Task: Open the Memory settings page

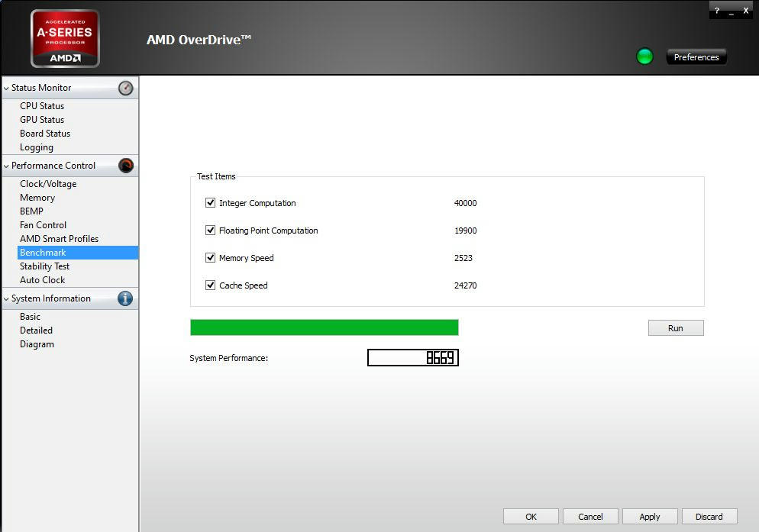Action: click(37, 198)
